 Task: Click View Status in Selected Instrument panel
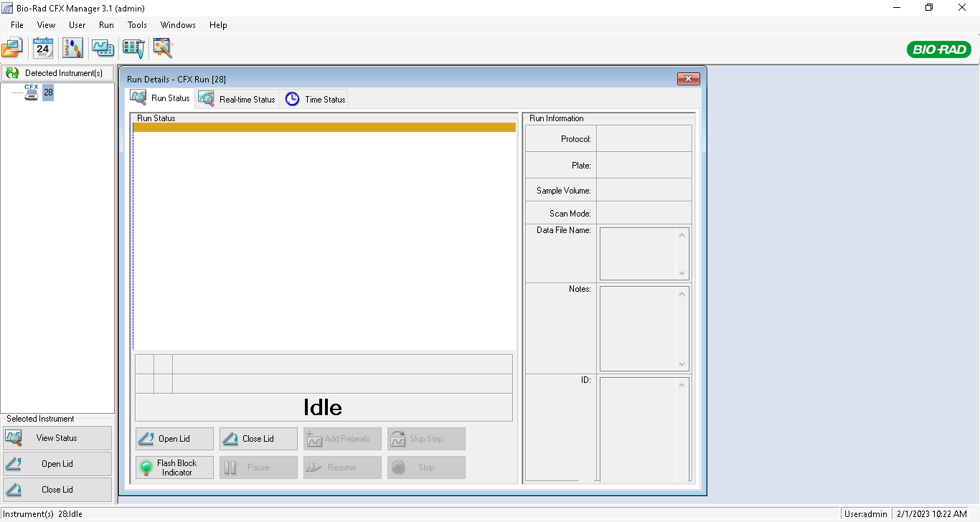point(57,438)
